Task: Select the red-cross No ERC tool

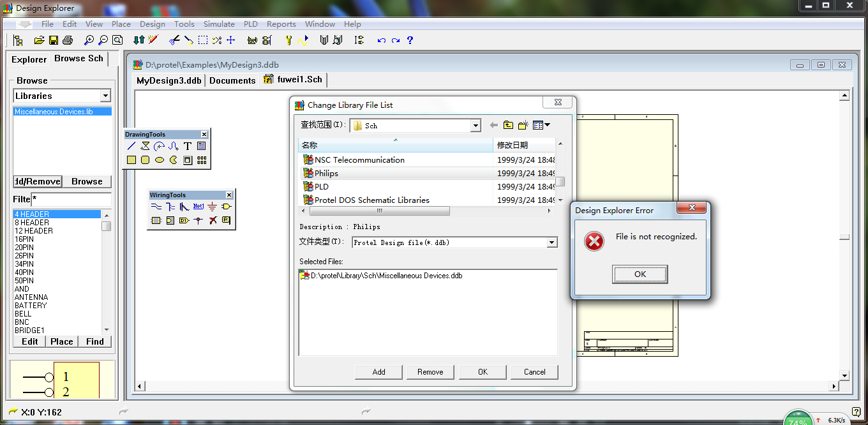Action: [x=213, y=221]
